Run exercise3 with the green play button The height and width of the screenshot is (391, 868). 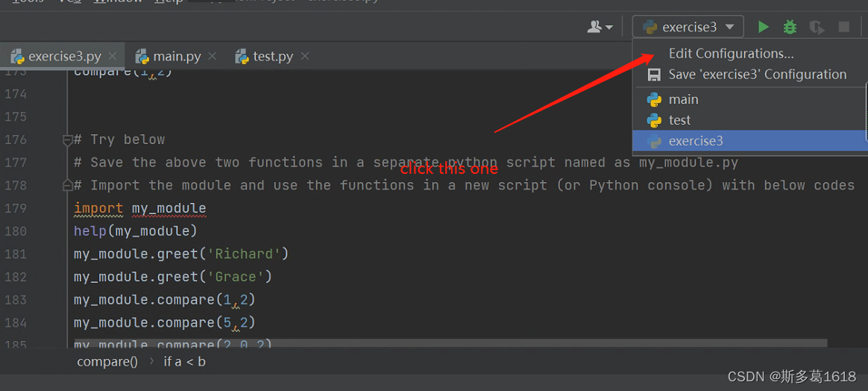[764, 27]
